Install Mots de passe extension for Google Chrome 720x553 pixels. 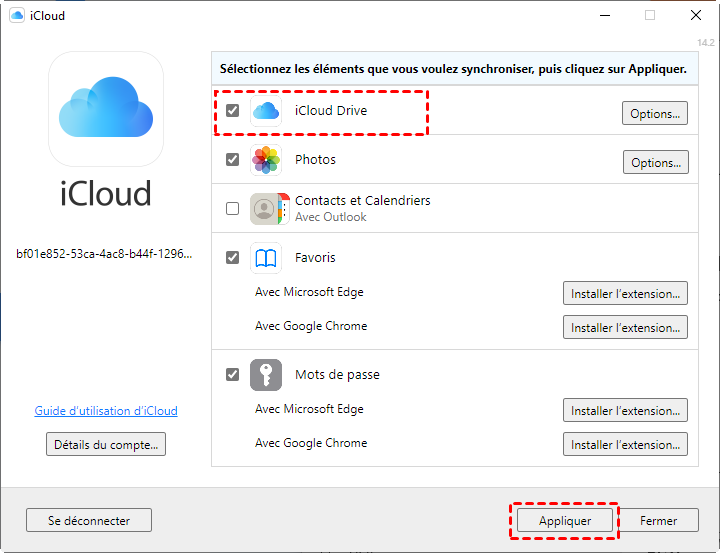[625, 444]
